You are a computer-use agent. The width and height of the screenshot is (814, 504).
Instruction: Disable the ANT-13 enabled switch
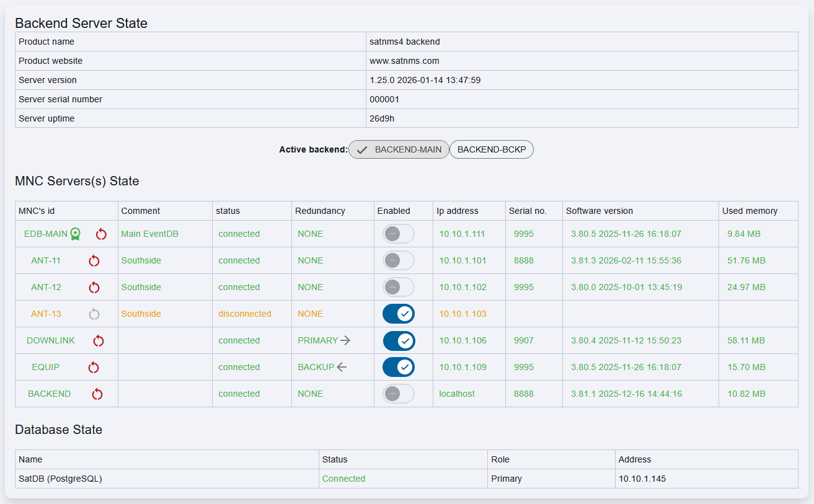[x=398, y=314]
